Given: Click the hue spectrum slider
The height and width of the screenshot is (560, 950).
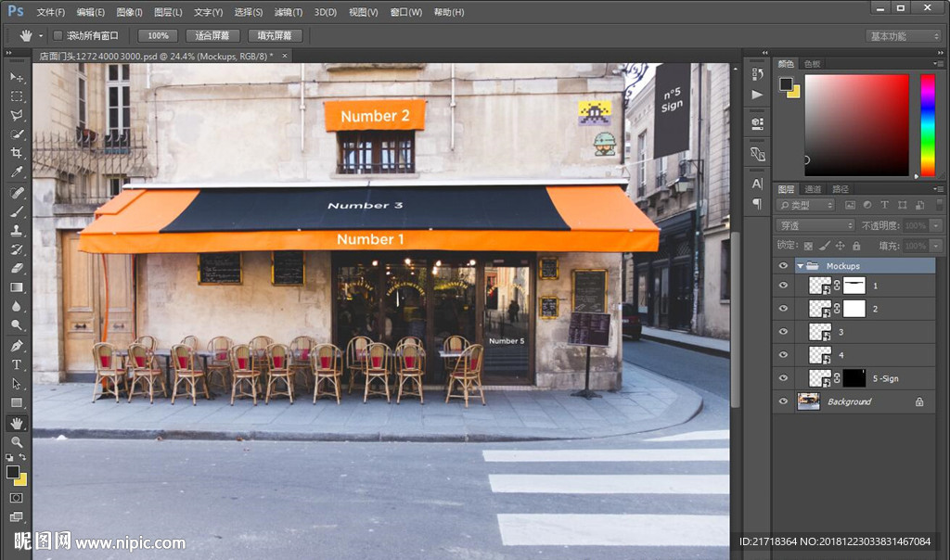Looking at the screenshot, I should (928, 125).
